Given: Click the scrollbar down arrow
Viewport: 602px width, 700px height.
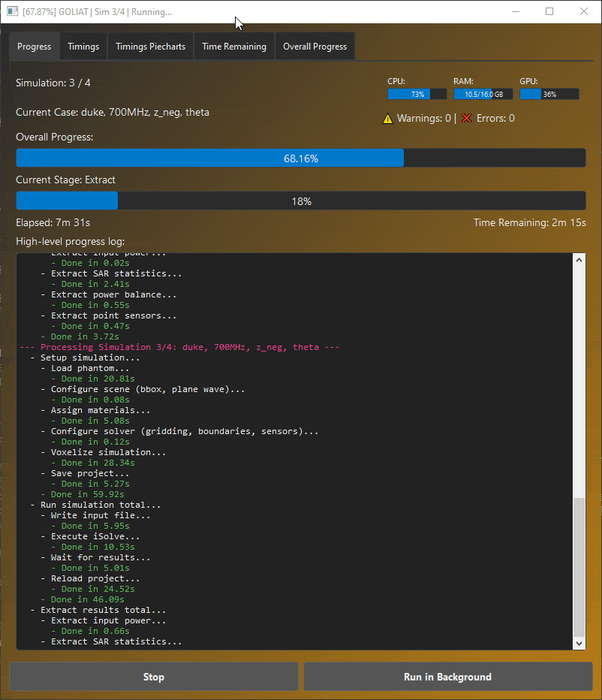Looking at the screenshot, I should [579, 643].
